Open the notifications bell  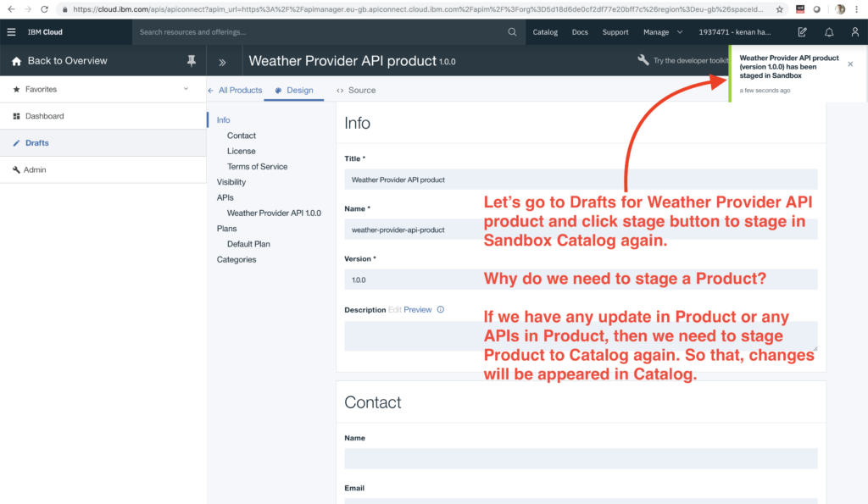[x=829, y=32]
